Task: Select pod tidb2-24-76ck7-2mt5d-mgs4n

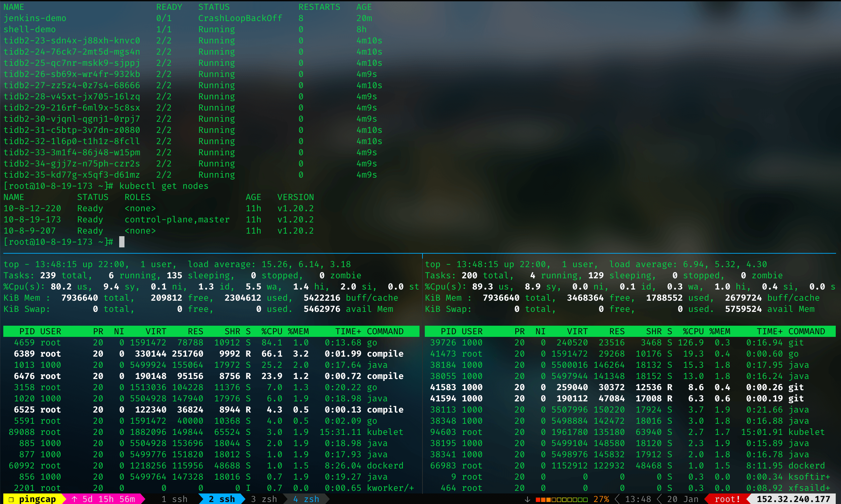Action: (x=72, y=52)
